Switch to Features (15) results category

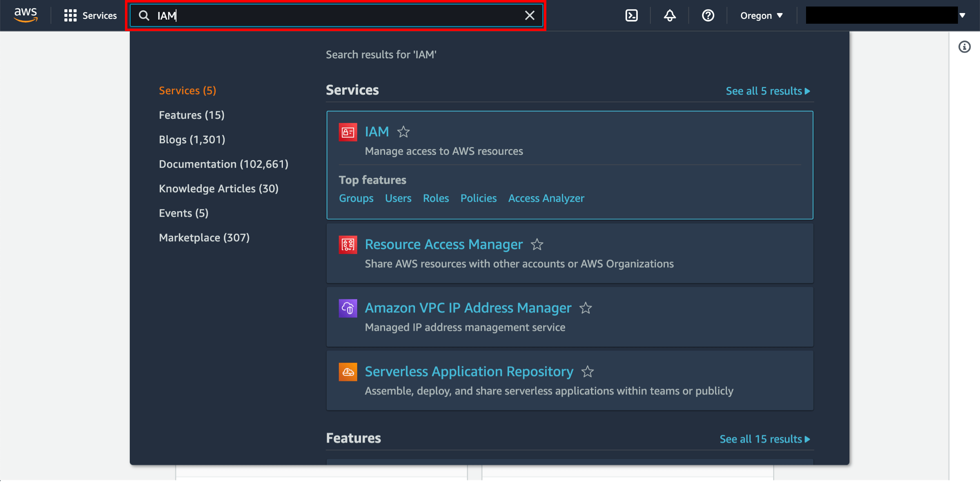point(192,115)
